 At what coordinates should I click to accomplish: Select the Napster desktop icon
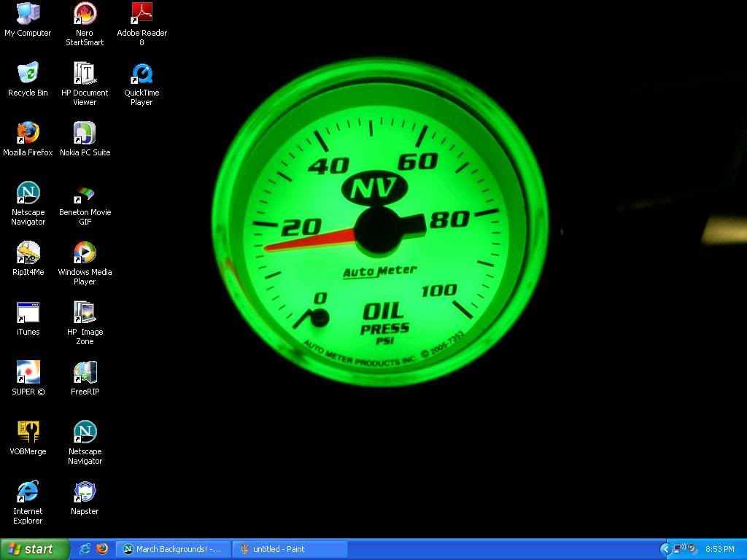(x=85, y=498)
